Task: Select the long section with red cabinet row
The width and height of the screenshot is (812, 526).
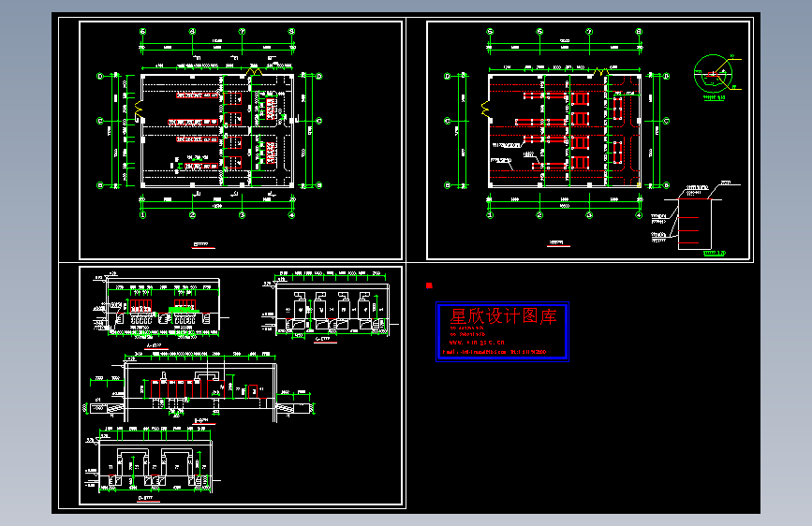Action: [199, 387]
